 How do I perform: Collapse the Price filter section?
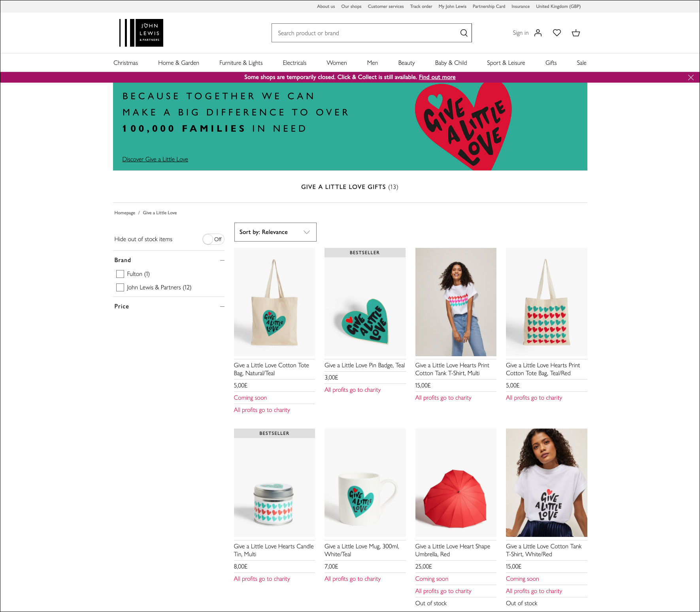click(x=223, y=306)
